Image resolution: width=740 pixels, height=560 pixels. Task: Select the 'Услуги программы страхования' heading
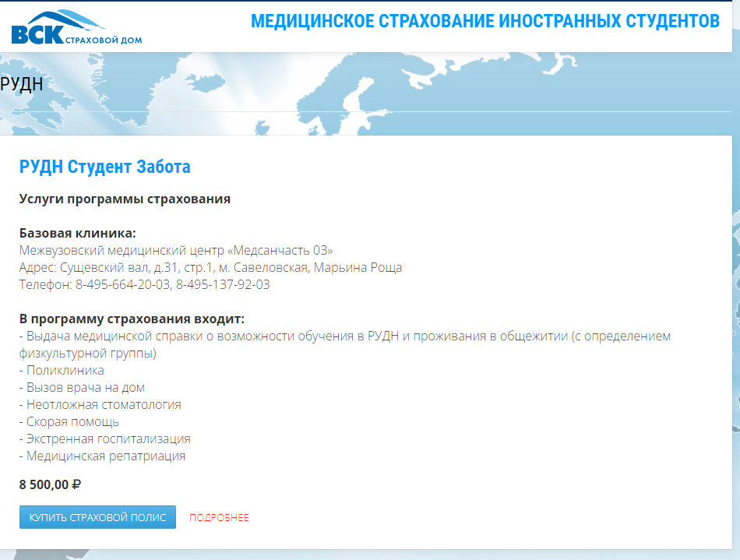(x=125, y=199)
